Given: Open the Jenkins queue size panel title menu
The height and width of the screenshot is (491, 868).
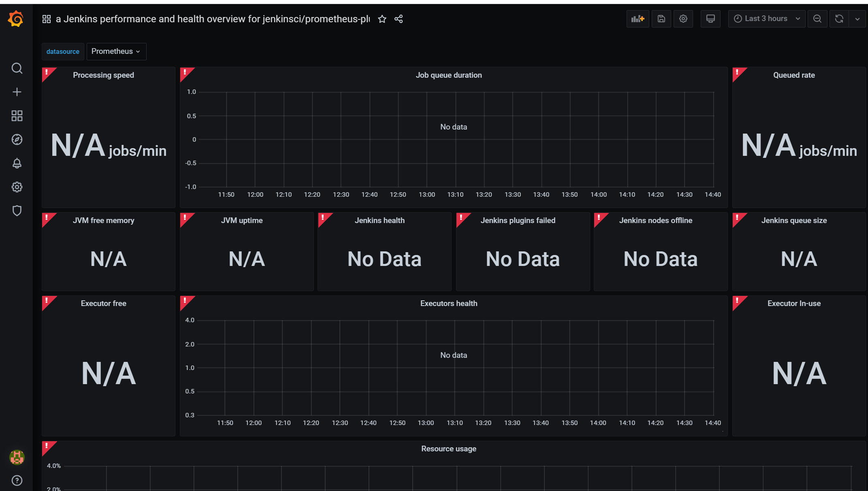Looking at the screenshot, I should point(794,220).
